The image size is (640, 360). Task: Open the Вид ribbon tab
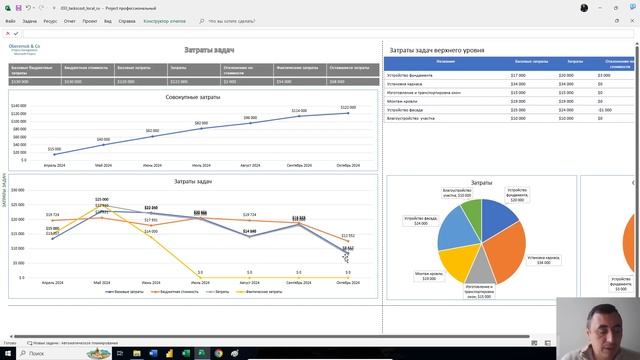(x=108, y=21)
